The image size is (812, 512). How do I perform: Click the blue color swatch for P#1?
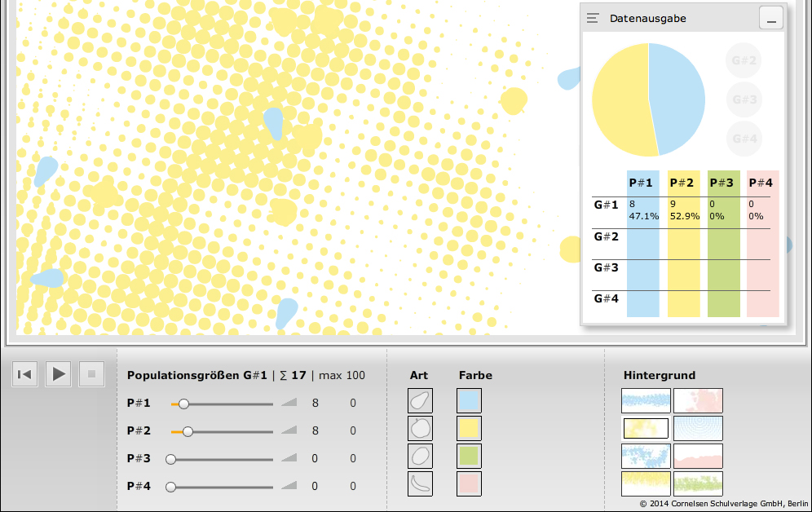[x=469, y=401]
